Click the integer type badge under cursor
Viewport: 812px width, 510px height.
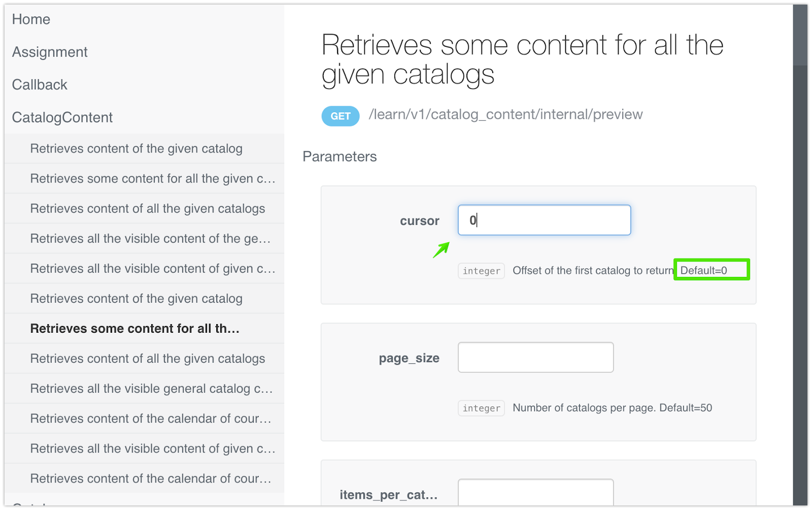pyautogui.click(x=481, y=271)
